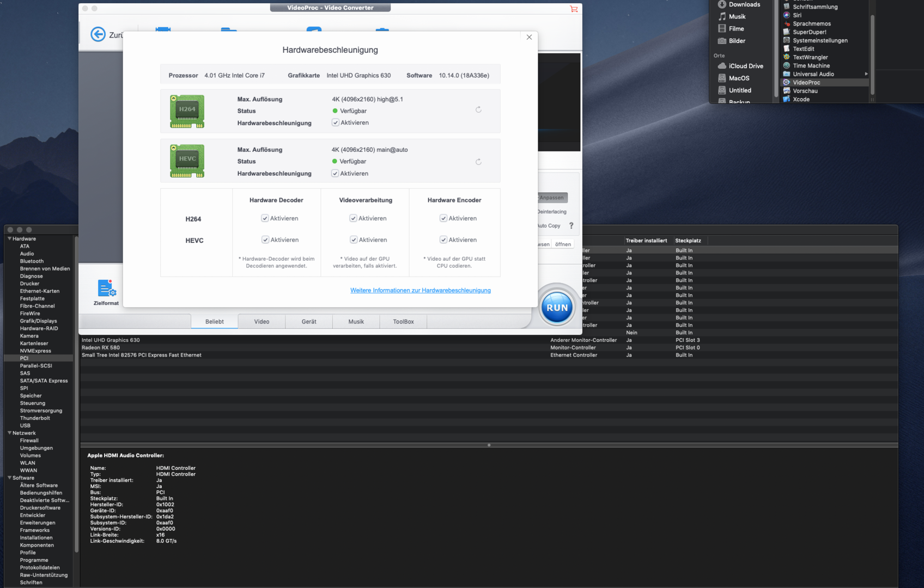Image resolution: width=924 pixels, height=588 pixels.
Task: Uncheck HEVC Hardware Decoder Aktivieren
Action: point(265,240)
